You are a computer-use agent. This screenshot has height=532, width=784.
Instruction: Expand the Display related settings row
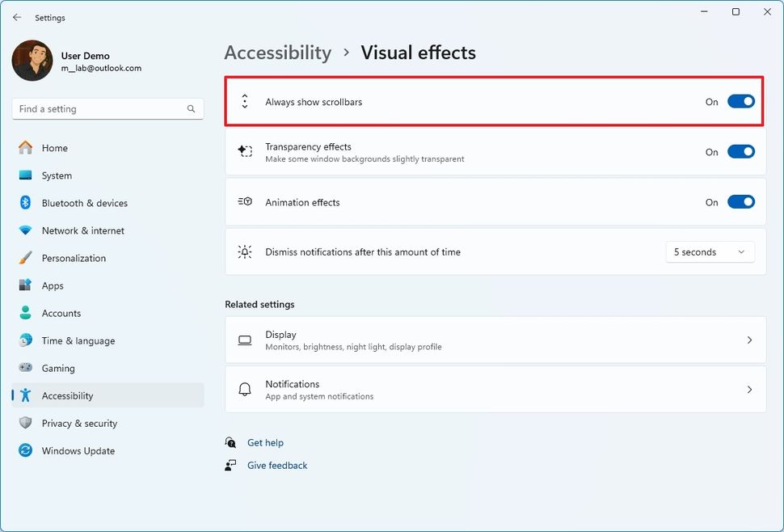pos(495,340)
